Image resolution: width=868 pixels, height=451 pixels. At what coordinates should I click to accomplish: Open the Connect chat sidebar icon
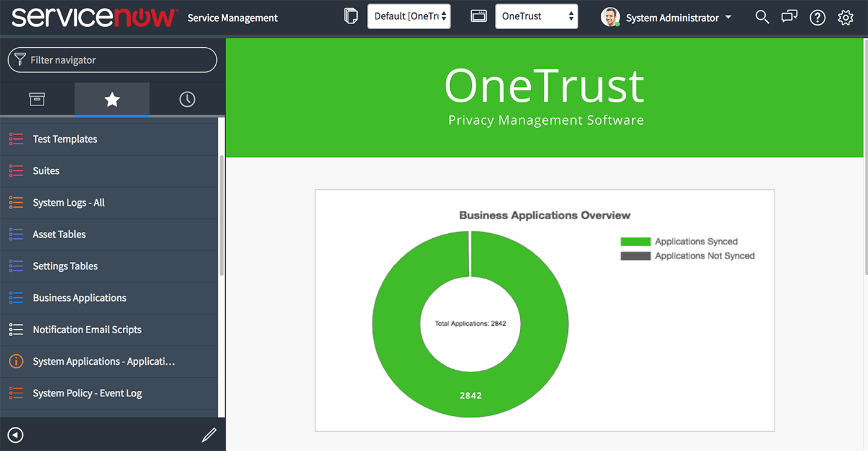789,17
